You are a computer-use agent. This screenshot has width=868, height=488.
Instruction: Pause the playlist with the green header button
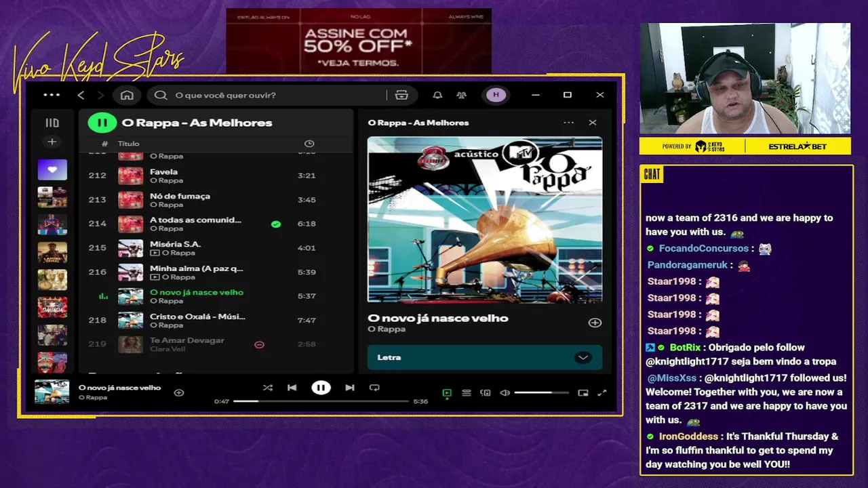click(x=102, y=123)
